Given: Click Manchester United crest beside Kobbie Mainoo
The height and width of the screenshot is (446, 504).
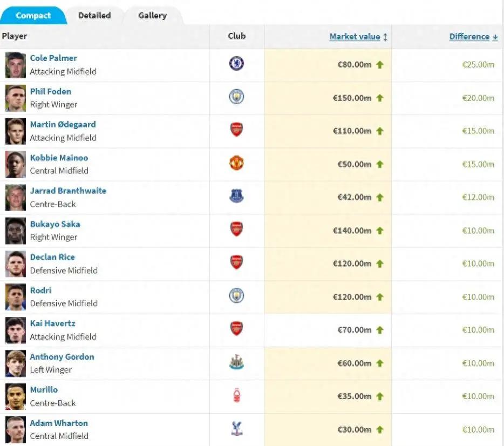Looking at the screenshot, I should [x=236, y=163].
